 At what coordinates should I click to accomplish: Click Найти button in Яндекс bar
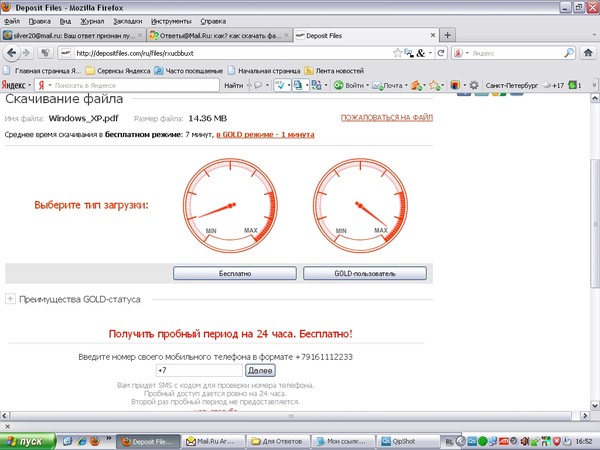pyautogui.click(x=233, y=85)
